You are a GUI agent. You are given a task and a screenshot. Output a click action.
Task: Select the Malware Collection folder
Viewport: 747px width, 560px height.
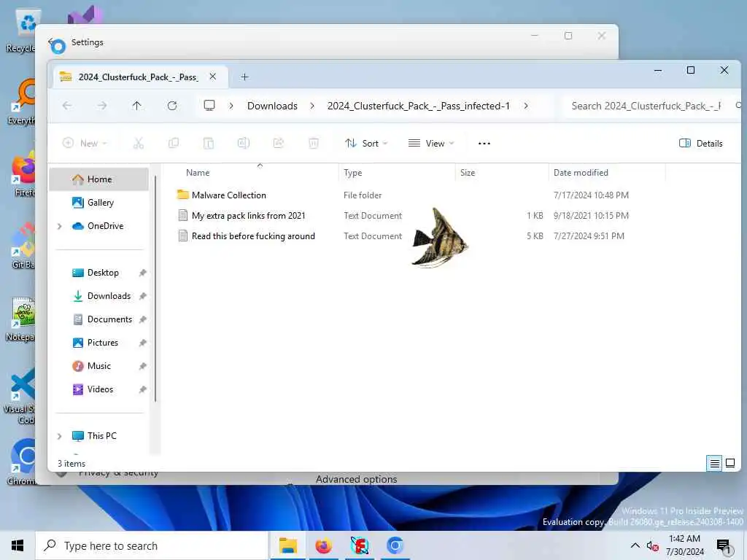228,195
